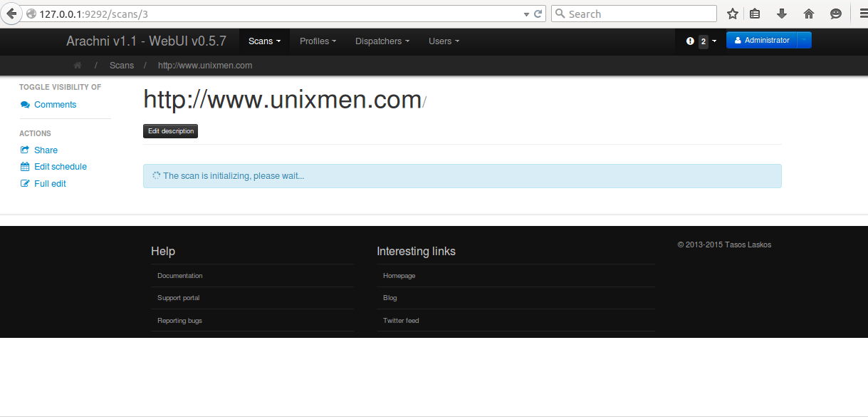Screen dimensions: 868x417
Task: Click the address bar URL field
Action: (278, 14)
